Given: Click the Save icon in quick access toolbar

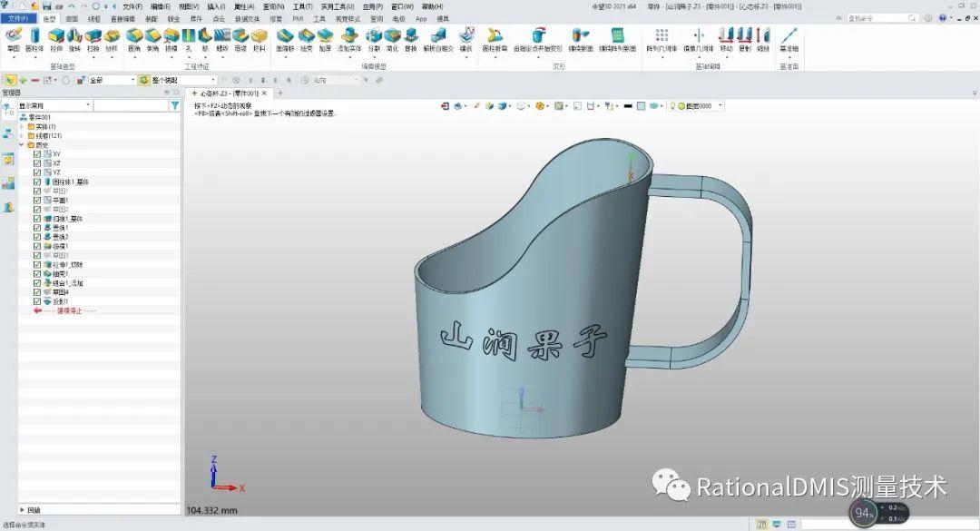Looking at the screenshot, I should (47, 6).
